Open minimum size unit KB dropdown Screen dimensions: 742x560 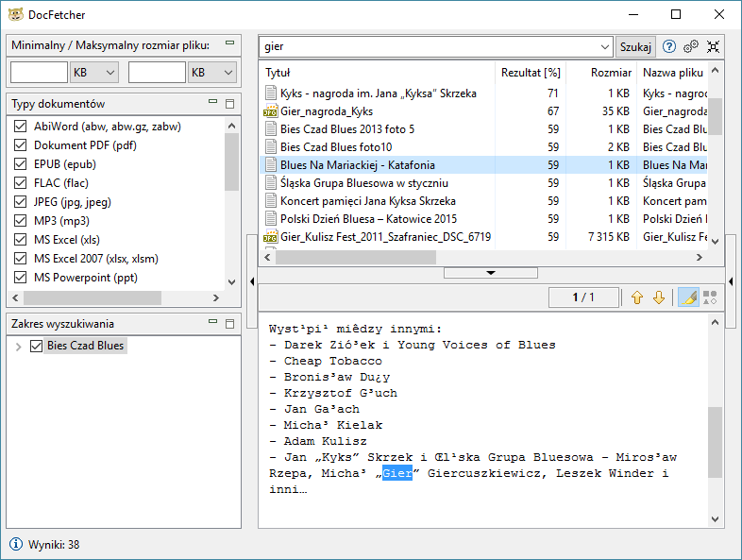[x=94, y=73]
